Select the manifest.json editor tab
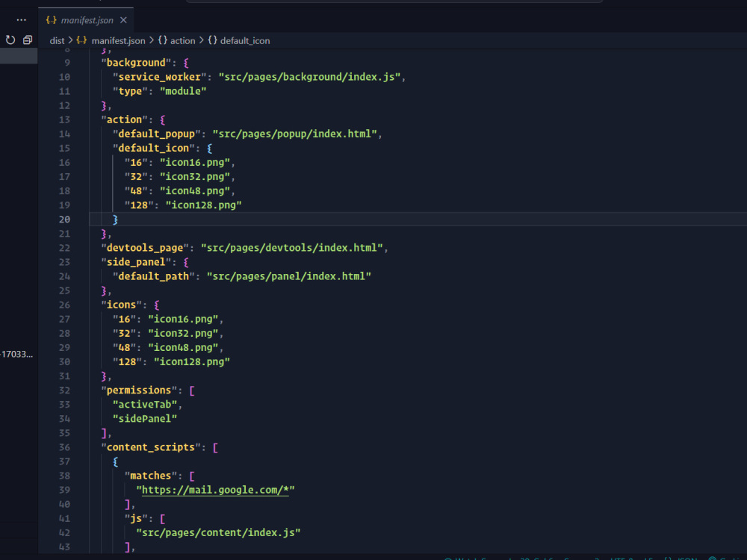 coord(86,20)
